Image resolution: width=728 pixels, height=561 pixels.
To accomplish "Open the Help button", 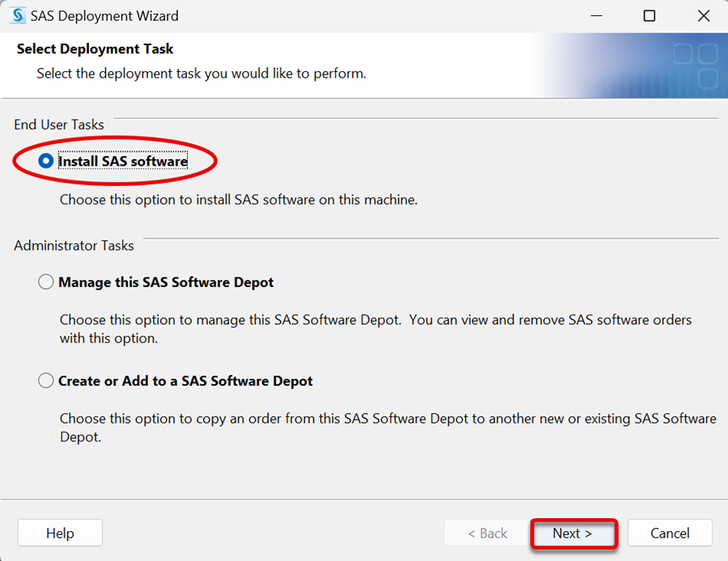I will pyautogui.click(x=60, y=533).
